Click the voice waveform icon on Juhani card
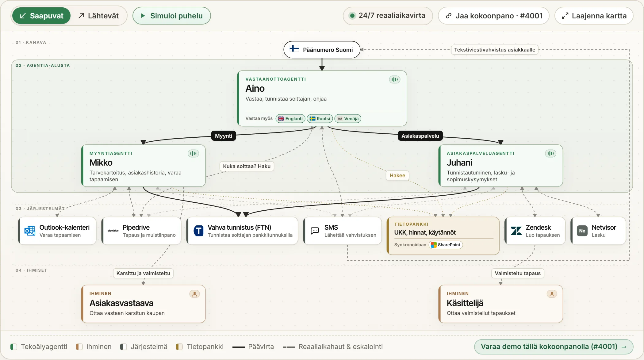 (x=550, y=153)
